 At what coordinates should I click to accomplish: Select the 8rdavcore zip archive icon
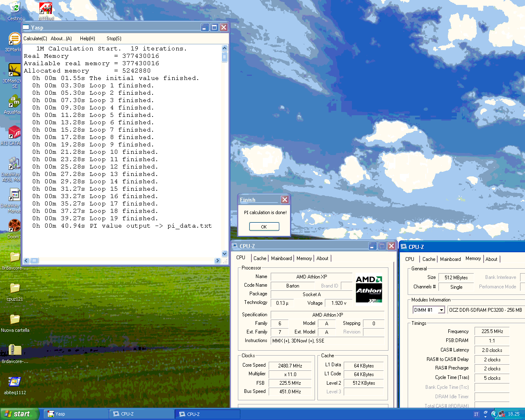[15, 354]
